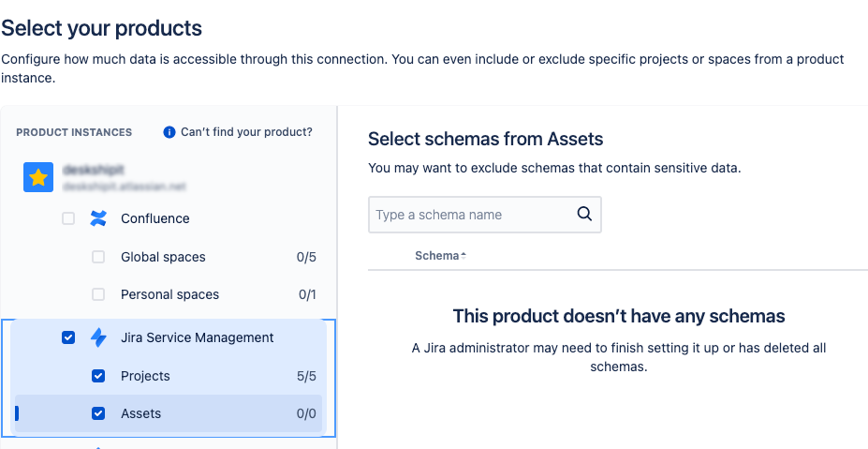This screenshot has width=868, height=449.
Task: Uncheck Jira Service Management checkbox
Action: 68,337
